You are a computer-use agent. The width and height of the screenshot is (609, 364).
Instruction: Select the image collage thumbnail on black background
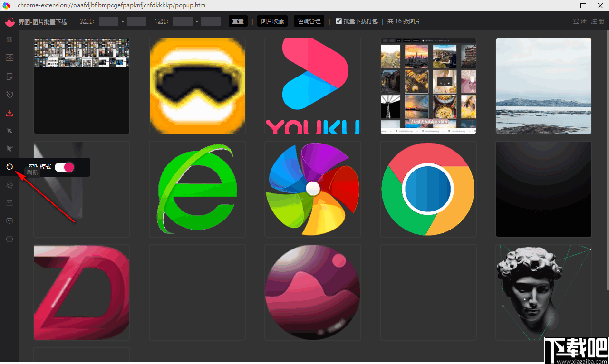(82, 86)
